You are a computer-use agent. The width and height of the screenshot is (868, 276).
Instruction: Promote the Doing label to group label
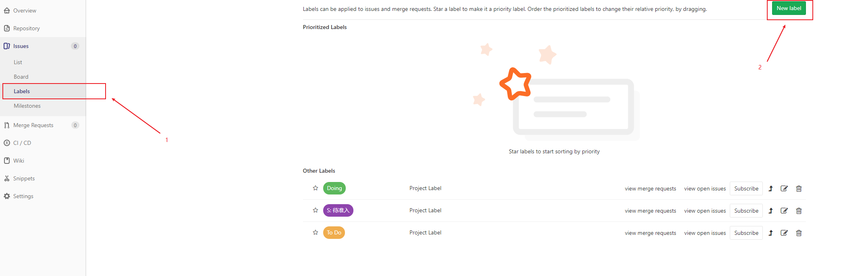click(770, 188)
